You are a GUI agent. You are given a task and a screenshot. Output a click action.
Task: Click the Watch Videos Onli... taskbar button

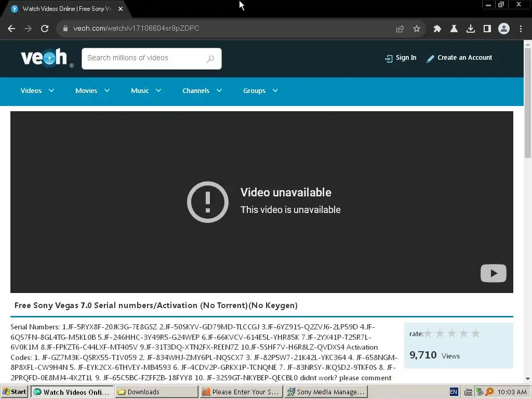72,392
